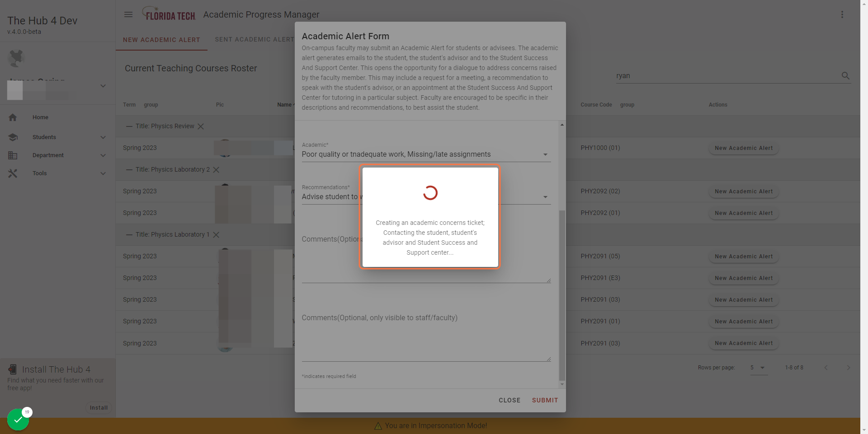The height and width of the screenshot is (434, 868).
Task: Expand the user profile chevron
Action: pos(103,86)
